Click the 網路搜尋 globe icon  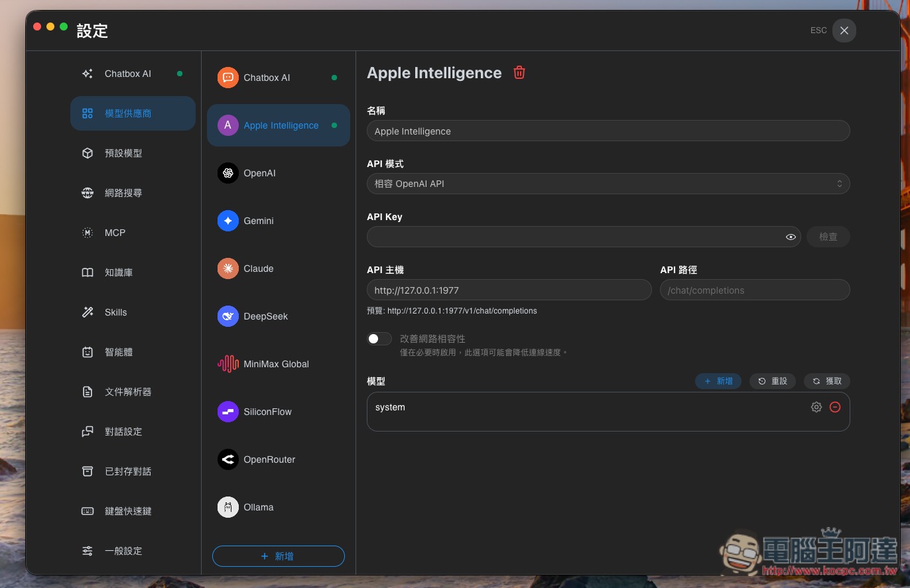(x=88, y=193)
